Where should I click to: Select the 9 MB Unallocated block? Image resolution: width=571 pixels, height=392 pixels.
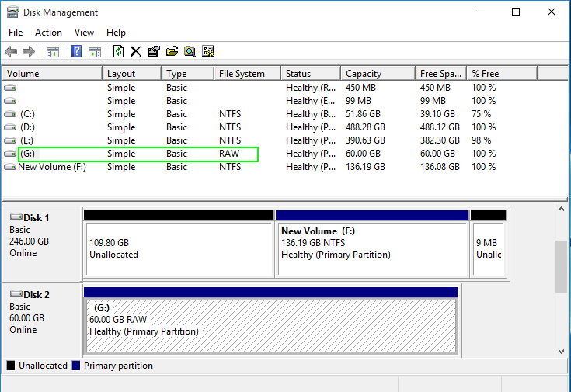[489, 245]
